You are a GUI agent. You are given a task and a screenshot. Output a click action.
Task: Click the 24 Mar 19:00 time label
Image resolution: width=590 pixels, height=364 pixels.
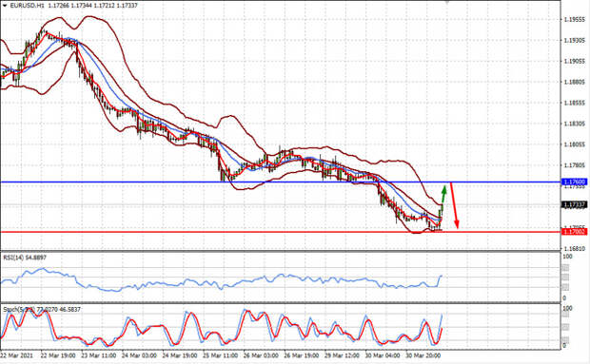[180, 355]
